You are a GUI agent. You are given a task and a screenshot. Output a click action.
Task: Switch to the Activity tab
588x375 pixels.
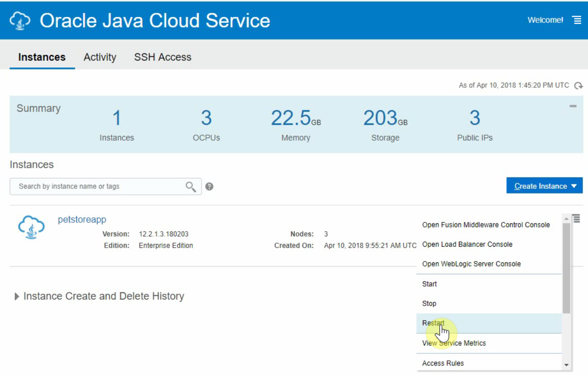click(x=100, y=57)
